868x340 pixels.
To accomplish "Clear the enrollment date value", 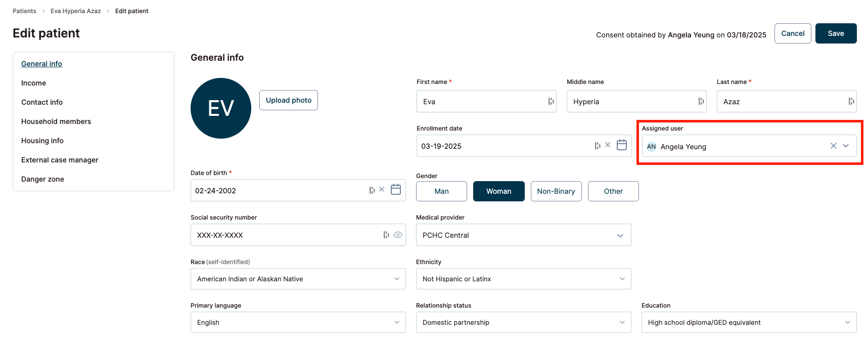I will point(608,145).
